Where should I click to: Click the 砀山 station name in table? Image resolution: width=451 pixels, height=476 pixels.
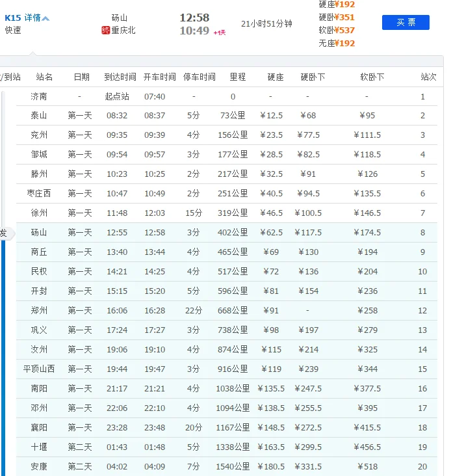(39, 233)
